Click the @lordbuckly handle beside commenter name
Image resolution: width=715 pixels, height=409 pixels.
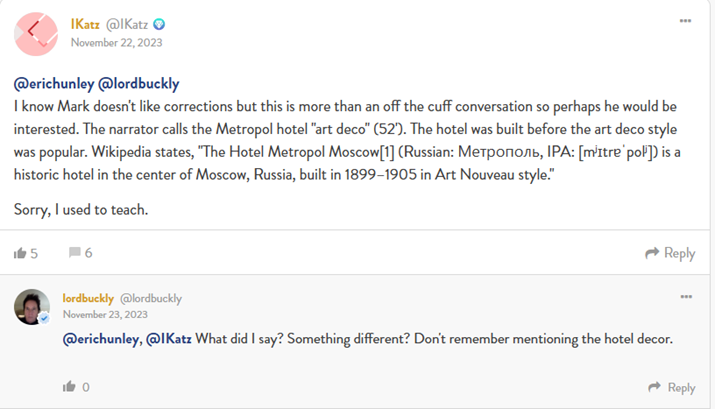(151, 298)
